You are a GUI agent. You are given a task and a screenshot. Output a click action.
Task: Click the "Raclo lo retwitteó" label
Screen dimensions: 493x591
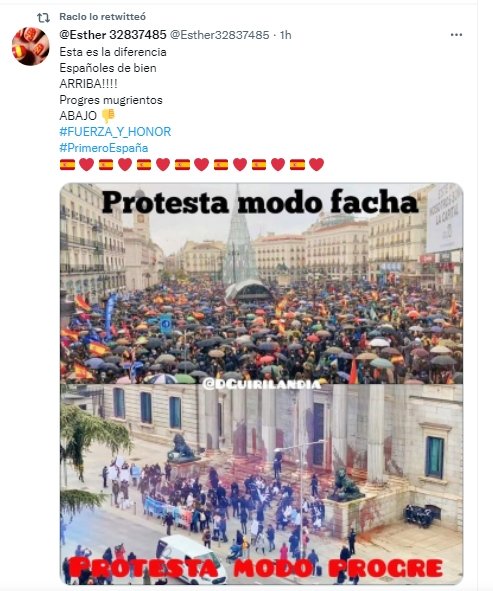tap(103, 17)
